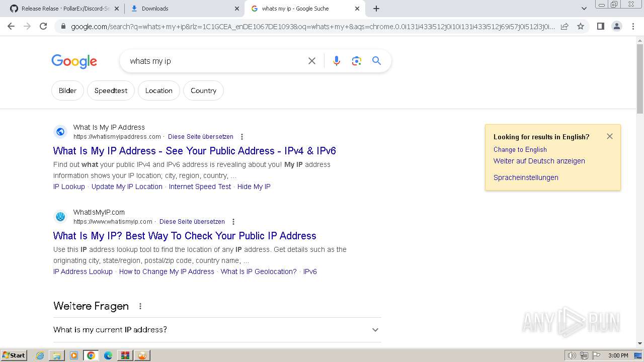Click whatismyip.com Diese Seite übersetzen link

coord(192,222)
